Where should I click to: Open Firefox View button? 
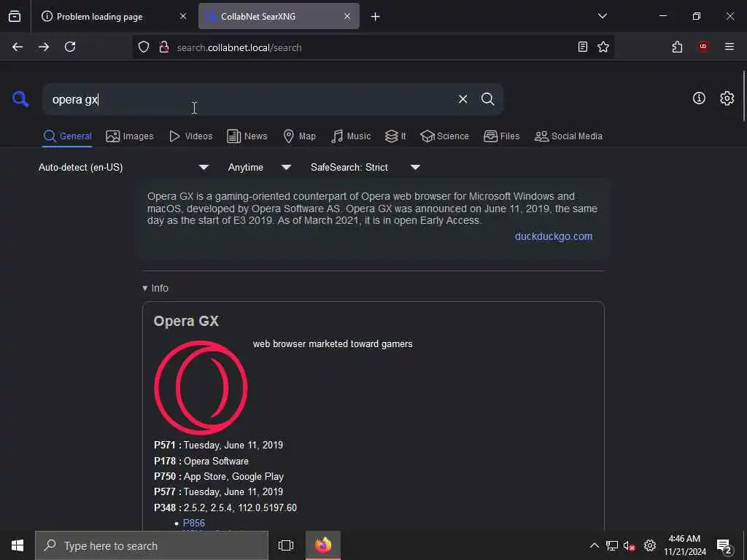(15, 16)
